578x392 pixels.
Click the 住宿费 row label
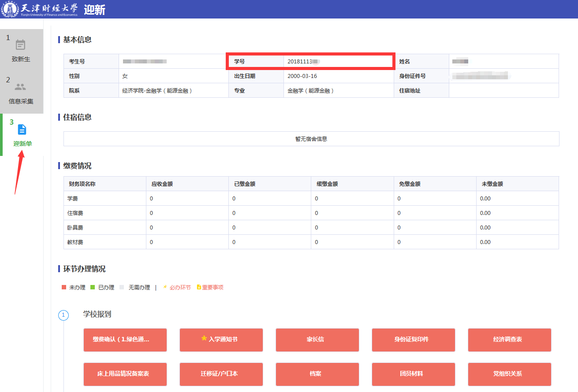coord(75,213)
